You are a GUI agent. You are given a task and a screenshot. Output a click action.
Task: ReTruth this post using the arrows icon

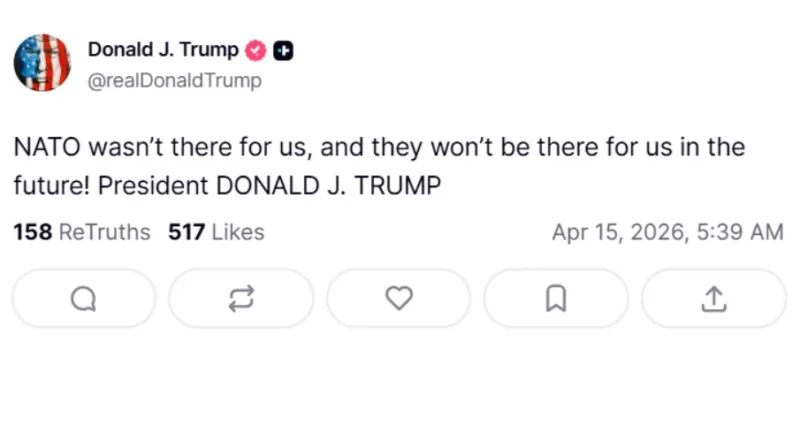point(241,298)
